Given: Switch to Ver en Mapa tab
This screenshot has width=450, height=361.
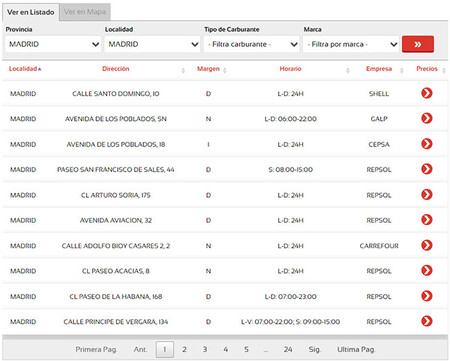Looking at the screenshot, I should [85, 12].
